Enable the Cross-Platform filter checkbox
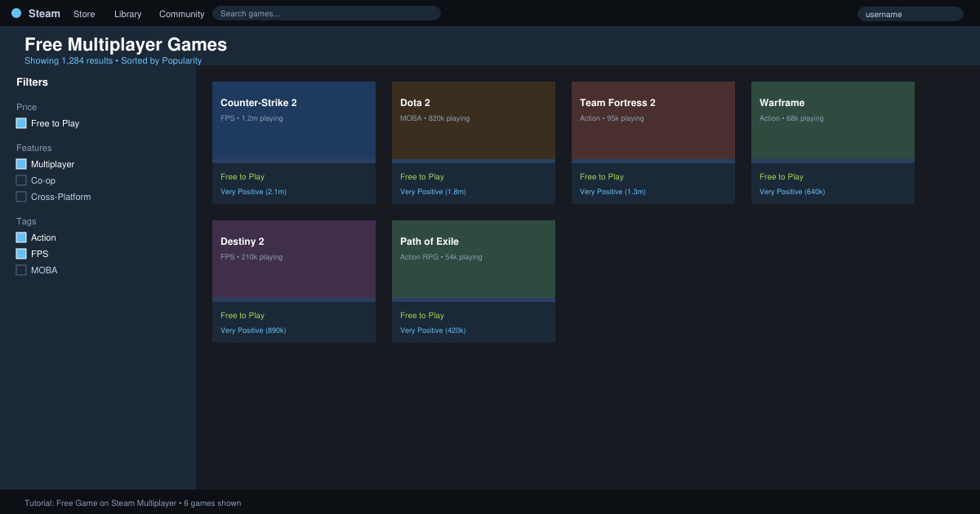Screen dimensions: 980x514 tap(21, 197)
